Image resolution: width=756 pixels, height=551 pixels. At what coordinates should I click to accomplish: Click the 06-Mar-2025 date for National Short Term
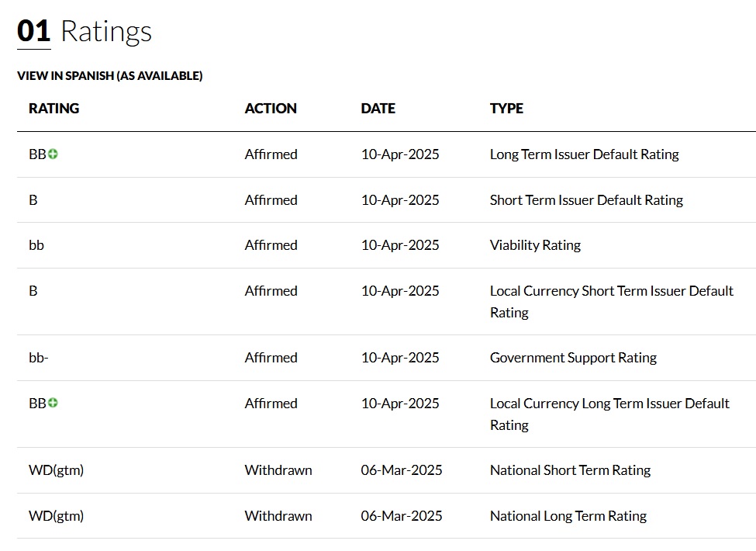tap(402, 470)
